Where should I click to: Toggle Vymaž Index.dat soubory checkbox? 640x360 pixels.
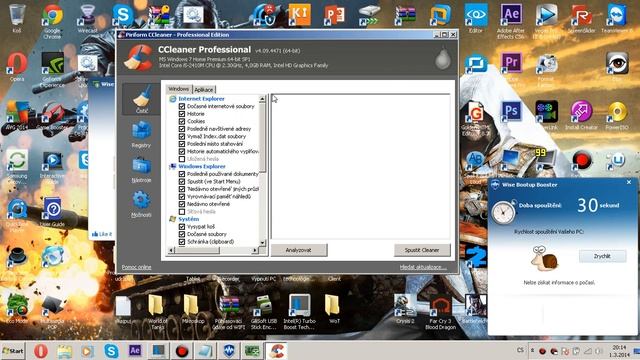(x=182, y=136)
